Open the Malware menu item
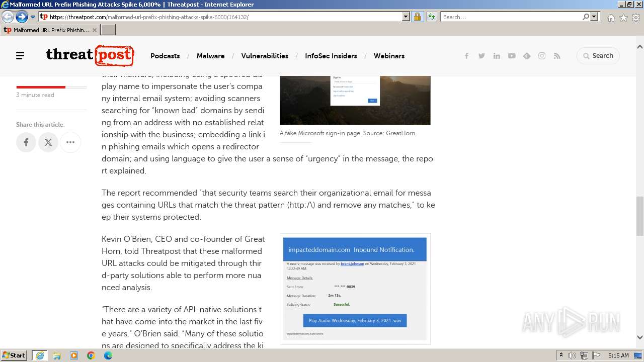This screenshot has height=362, width=644. (x=210, y=56)
